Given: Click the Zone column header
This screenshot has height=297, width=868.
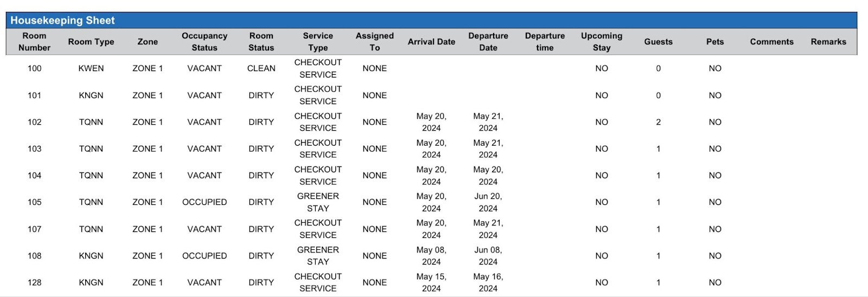Looking at the screenshot, I should pos(148,42).
